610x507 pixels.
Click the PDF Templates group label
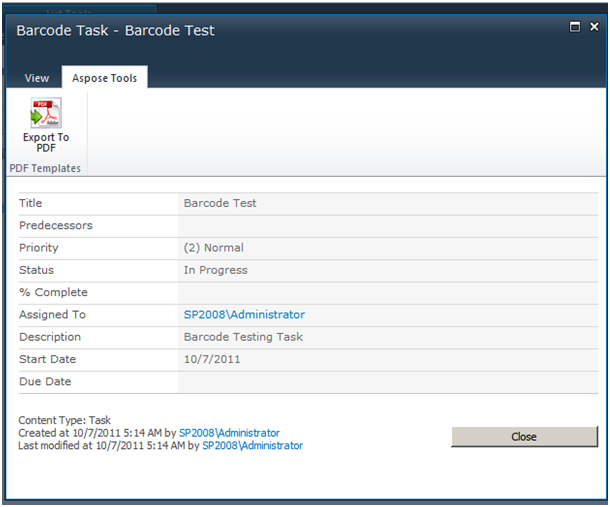pyautogui.click(x=45, y=168)
